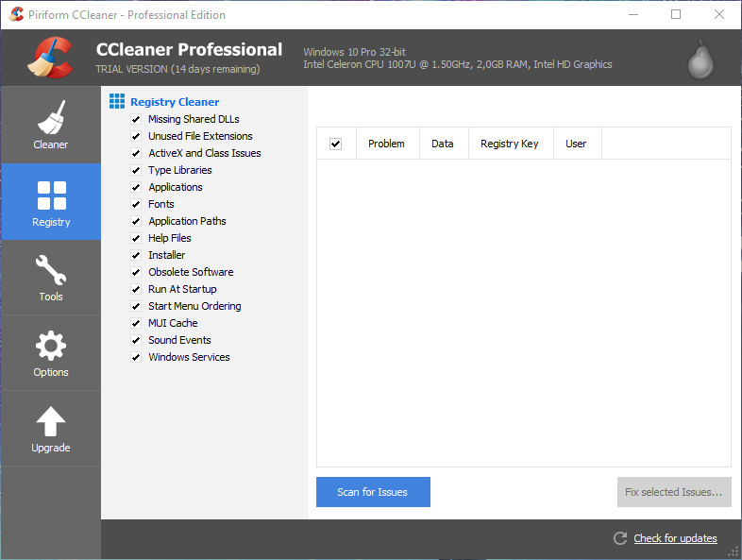Click the refresh icon beside Check for updates
The height and width of the screenshot is (560, 742).
pyautogui.click(x=620, y=538)
